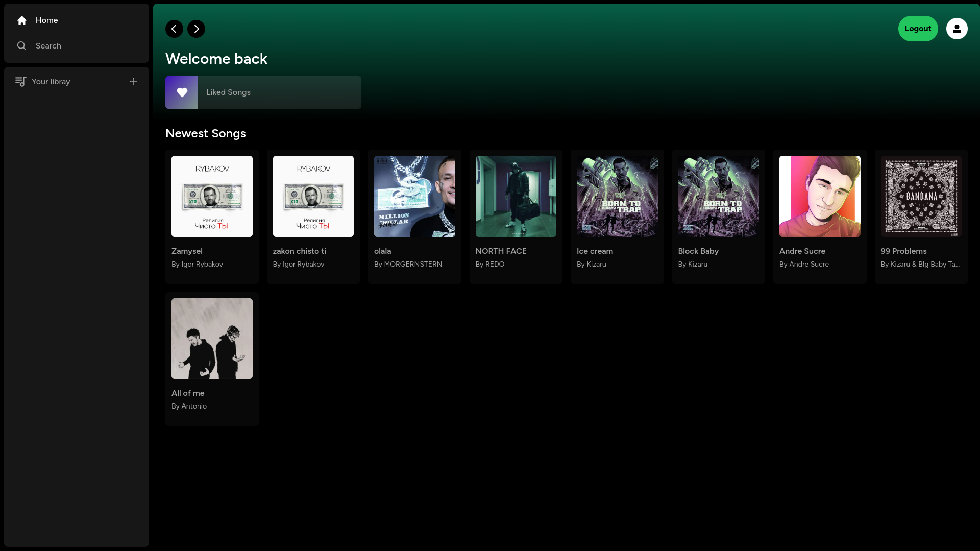Screen dimensions: 980x551
Task: Open the Ice cream album cover
Action: tap(617, 196)
